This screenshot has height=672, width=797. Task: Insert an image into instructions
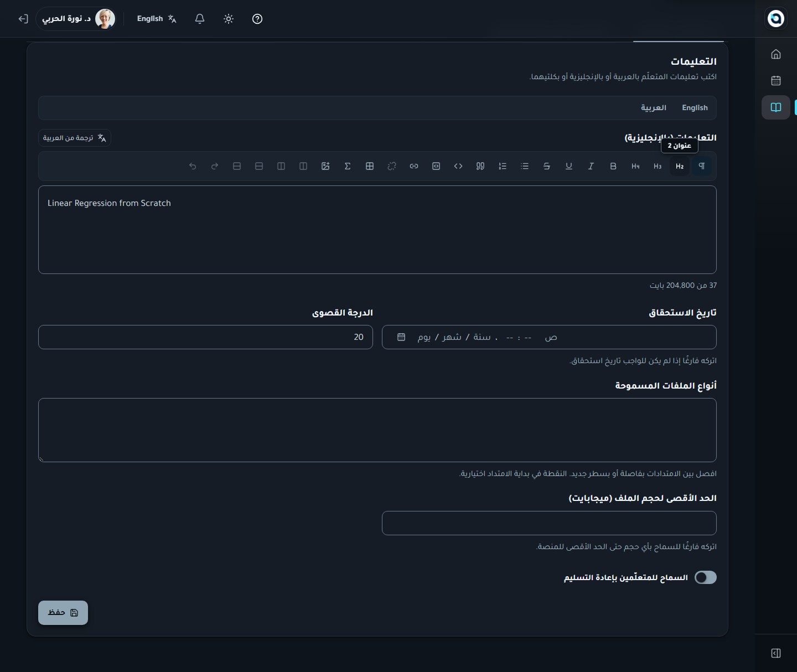point(325,166)
